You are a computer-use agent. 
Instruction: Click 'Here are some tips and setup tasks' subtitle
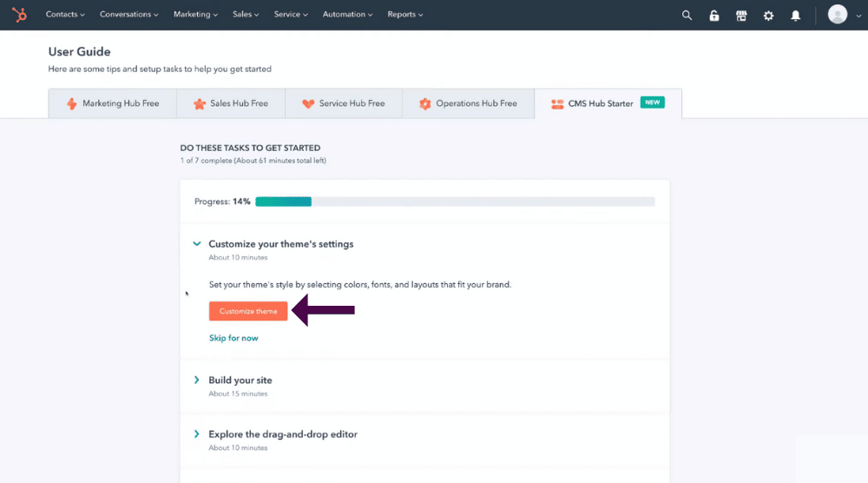[x=160, y=69]
